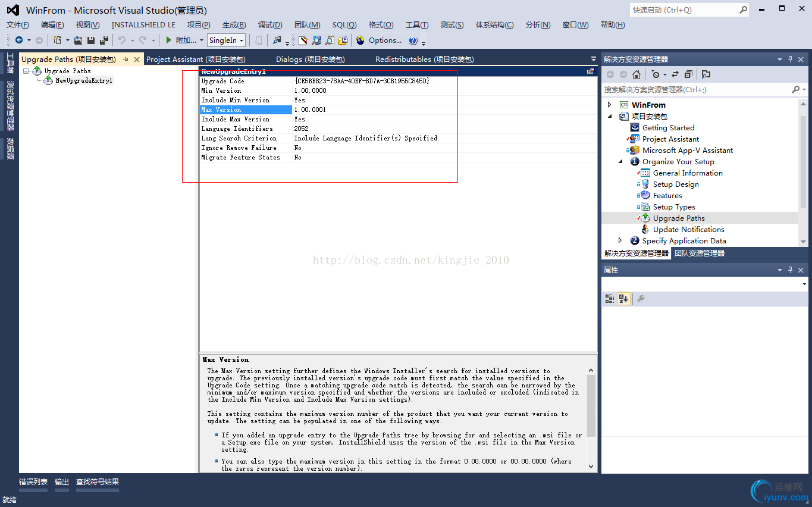Collapse the 项目安装包 project node
The height and width of the screenshot is (507, 812).
[x=609, y=116]
